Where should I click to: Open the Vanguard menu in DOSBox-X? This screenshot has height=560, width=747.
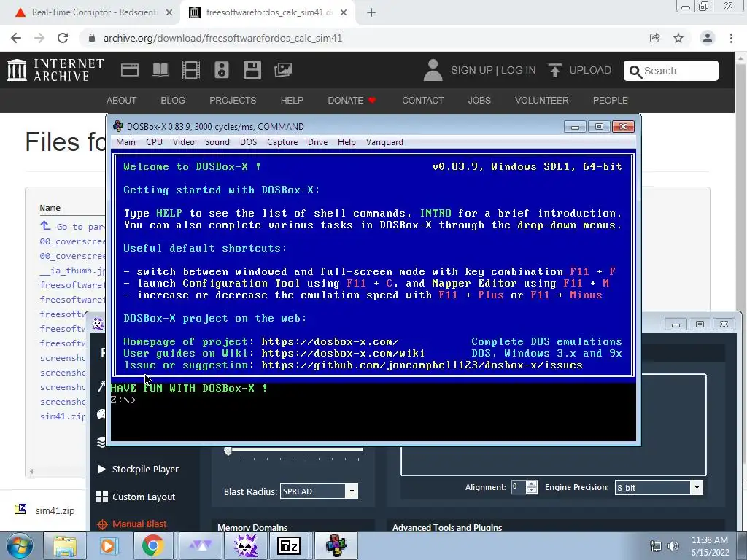384,142
